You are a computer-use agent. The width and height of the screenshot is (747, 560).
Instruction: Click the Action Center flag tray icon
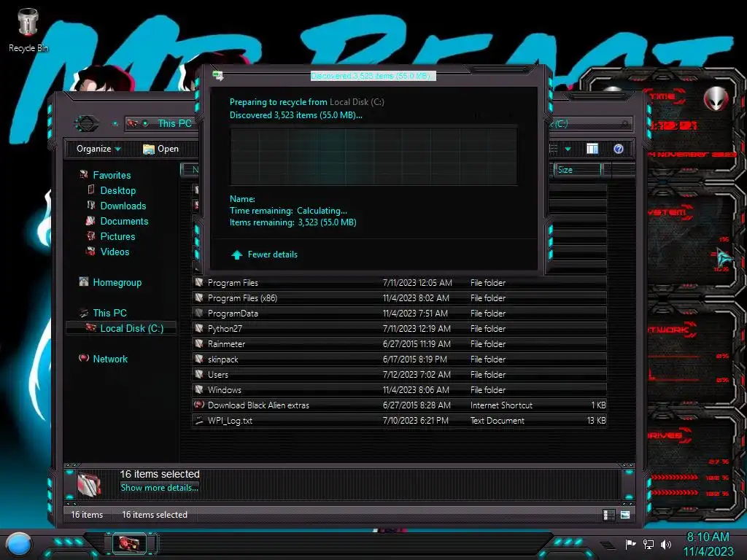point(630,544)
